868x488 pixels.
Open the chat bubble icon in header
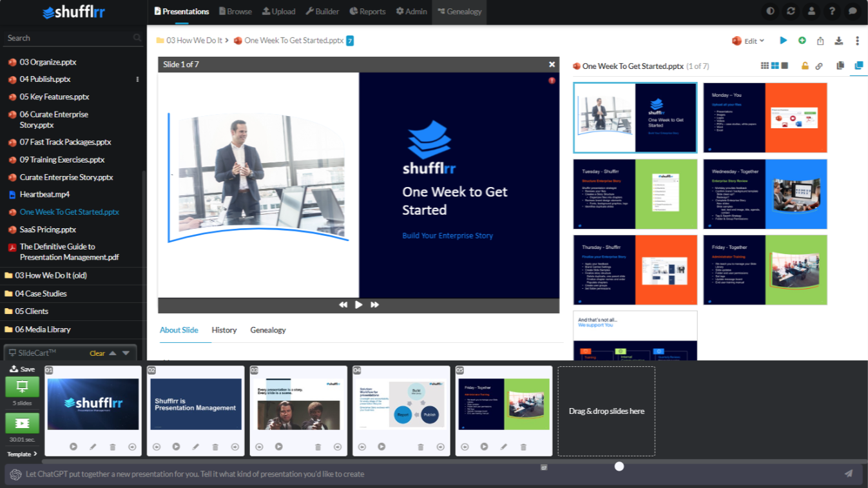853,11
